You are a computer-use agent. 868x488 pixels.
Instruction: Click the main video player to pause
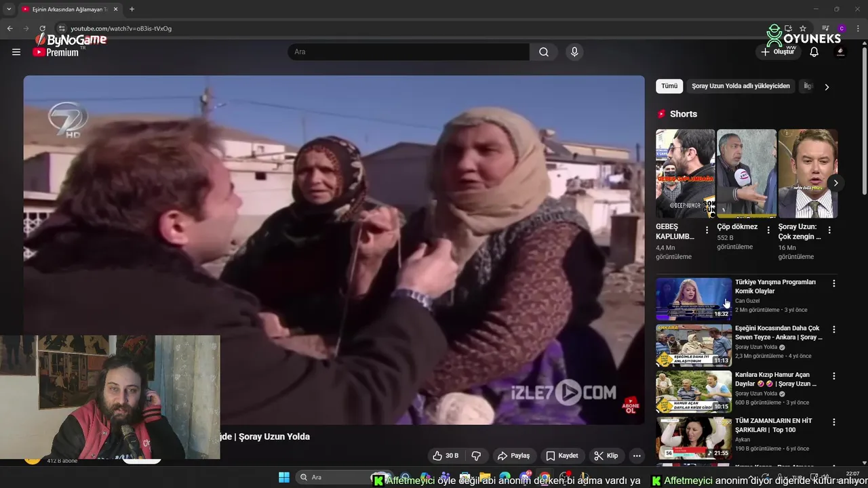click(x=334, y=249)
